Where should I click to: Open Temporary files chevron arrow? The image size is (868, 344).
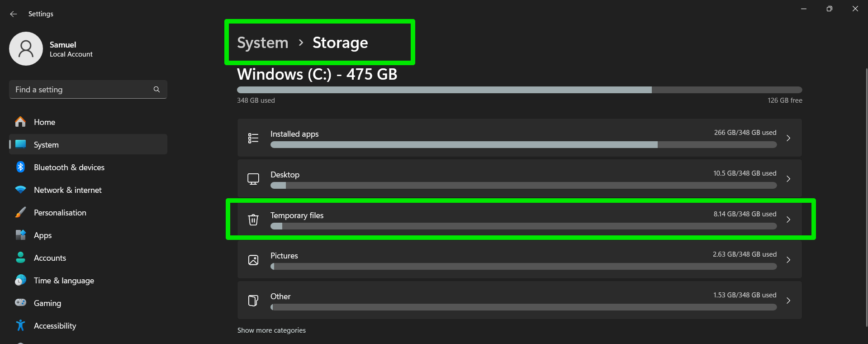tap(788, 220)
